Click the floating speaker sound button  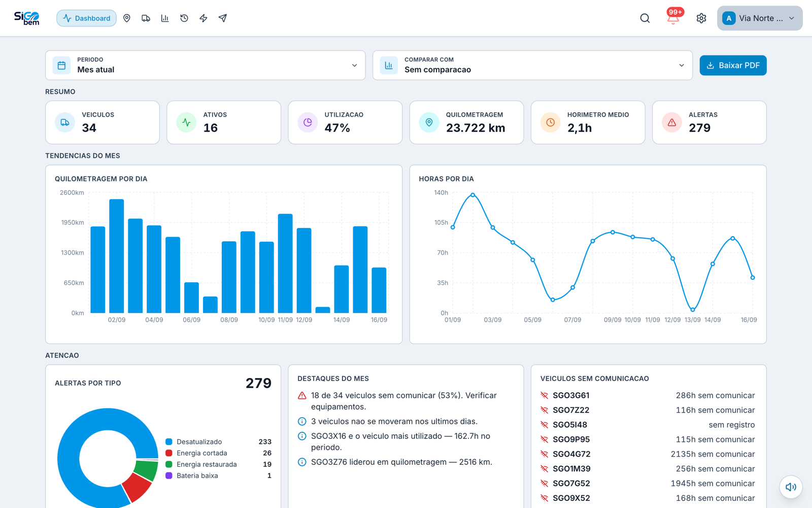[x=791, y=487]
